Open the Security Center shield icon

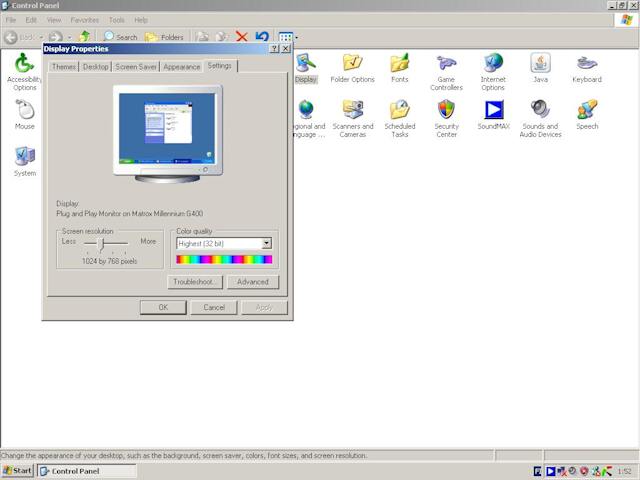(447, 119)
